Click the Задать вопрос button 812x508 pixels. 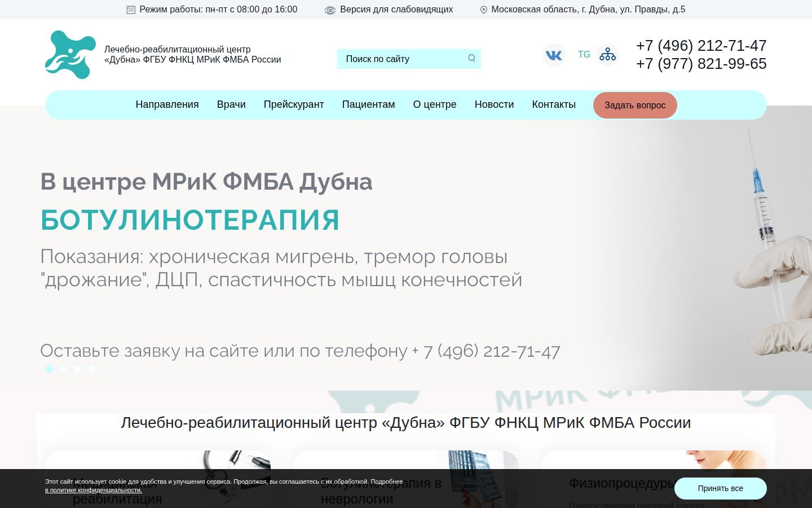pos(635,105)
